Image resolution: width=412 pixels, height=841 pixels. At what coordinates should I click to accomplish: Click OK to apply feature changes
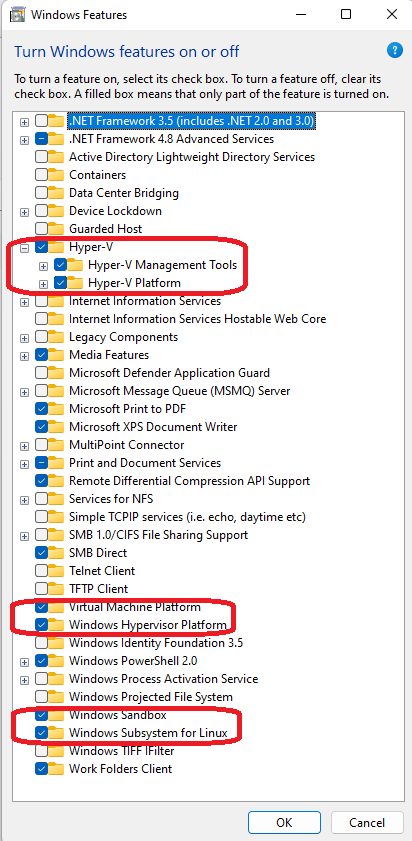[x=284, y=822]
